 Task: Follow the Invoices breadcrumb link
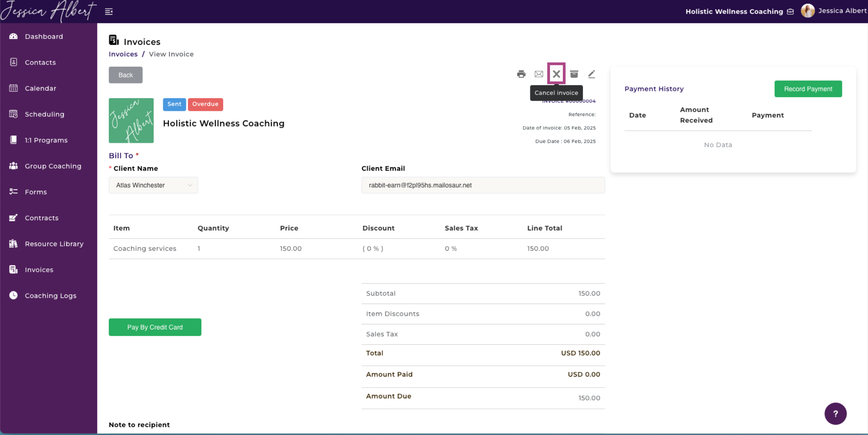(x=123, y=54)
